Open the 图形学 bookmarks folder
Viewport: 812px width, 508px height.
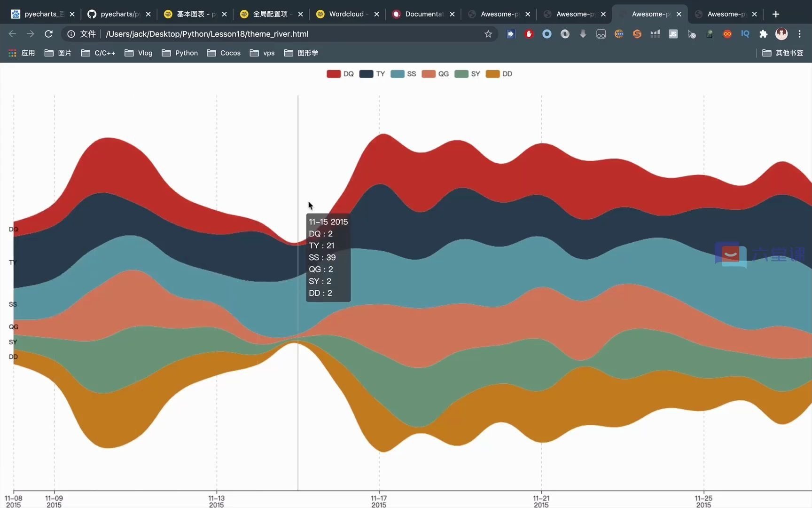301,53
